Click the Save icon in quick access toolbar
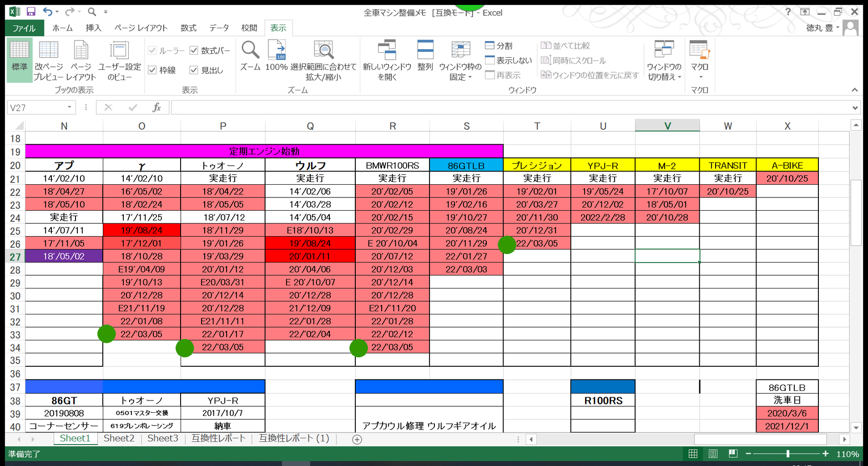The width and height of the screenshot is (868, 466). click(x=31, y=12)
